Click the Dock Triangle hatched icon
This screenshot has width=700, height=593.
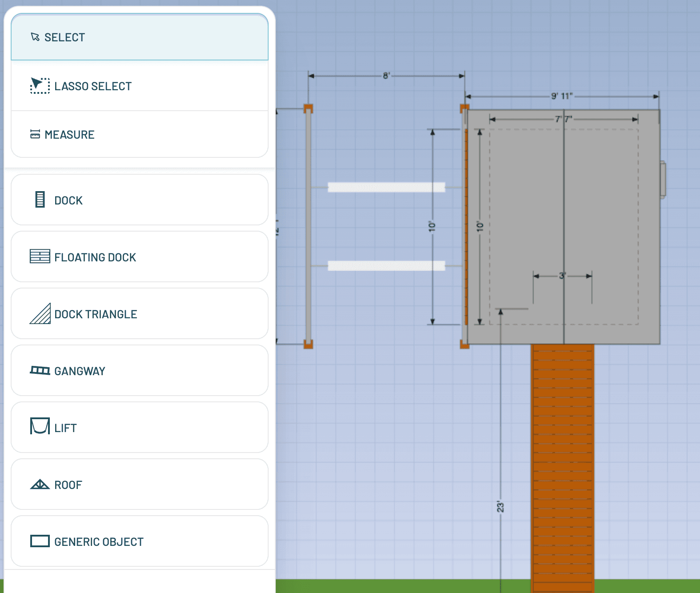[40, 313]
